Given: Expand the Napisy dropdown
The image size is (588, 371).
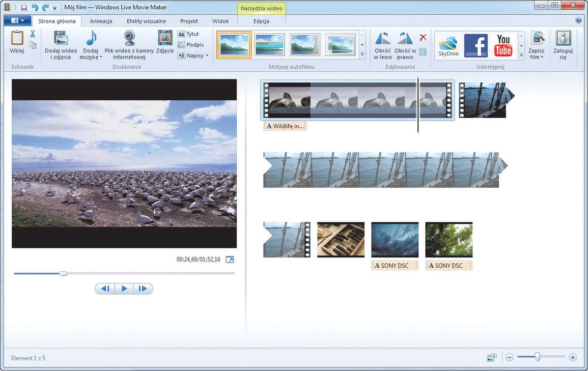Looking at the screenshot, I should (207, 56).
